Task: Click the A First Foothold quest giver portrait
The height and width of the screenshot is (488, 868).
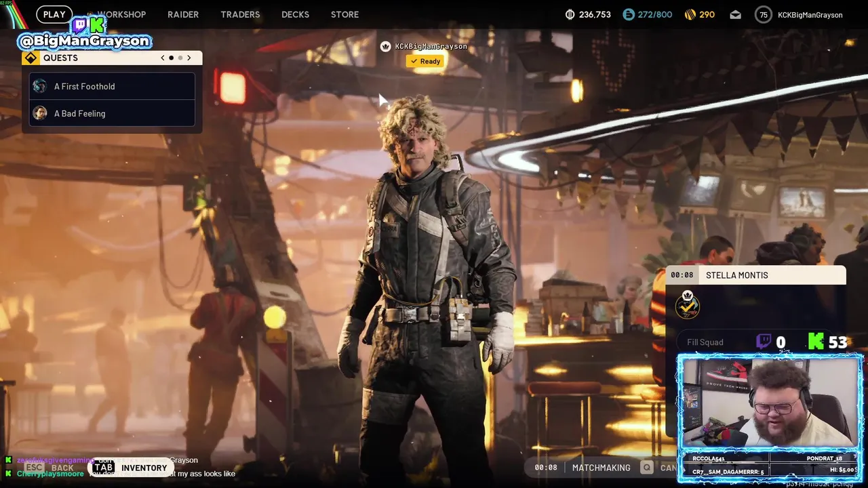Action: click(x=40, y=86)
